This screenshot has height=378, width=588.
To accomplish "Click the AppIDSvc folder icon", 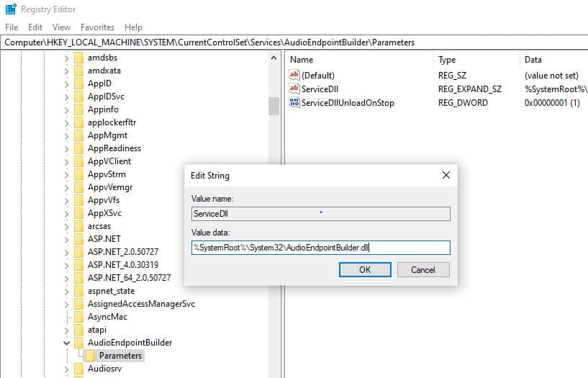I will (78, 96).
